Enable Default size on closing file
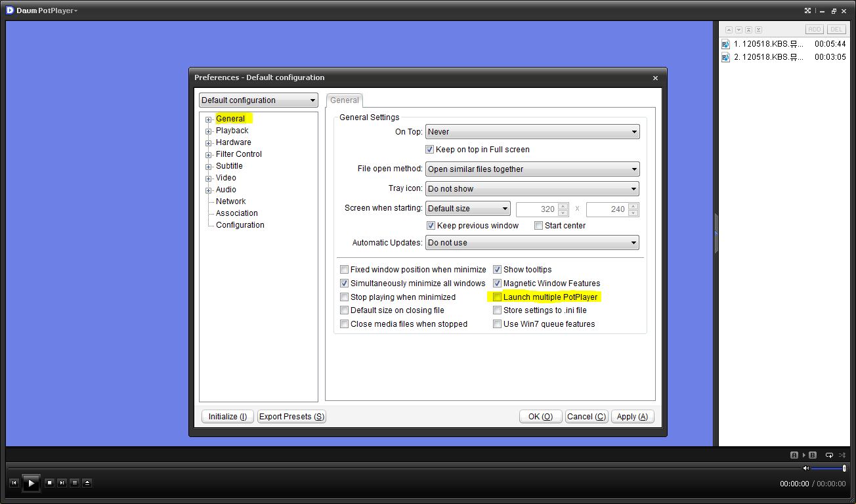 (x=344, y=310)
